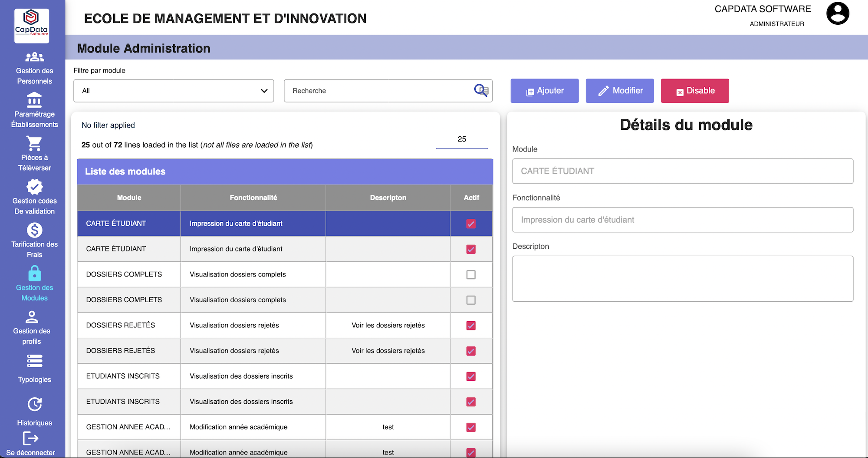The height and width of the screenshot is (458, 868).
Task: Sort by the Fonctionnalité column header
Action: point(253,198)
